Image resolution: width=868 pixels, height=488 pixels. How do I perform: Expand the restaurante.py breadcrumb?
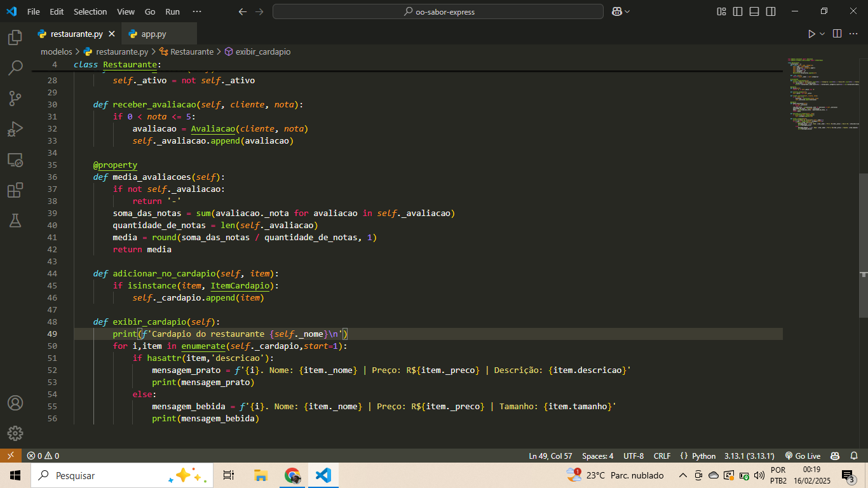116,51
